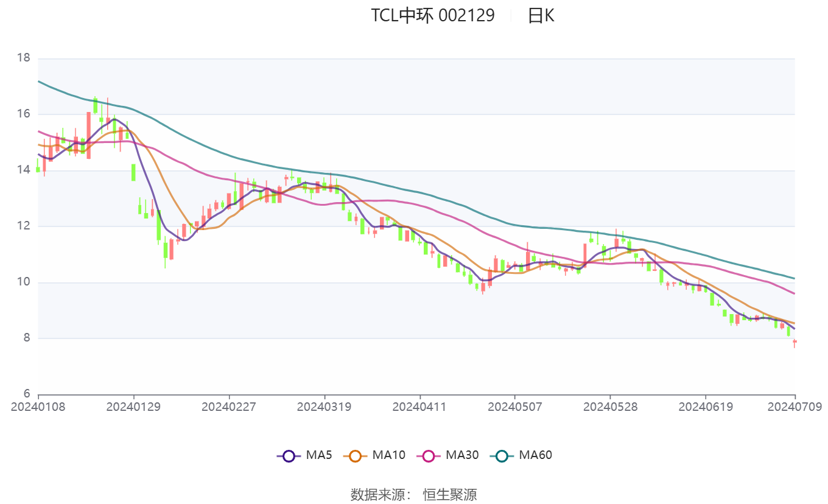Screen dimensions: 828x504
Task: Click x-axis date label 20240319
Action: [x=324, y=406]
